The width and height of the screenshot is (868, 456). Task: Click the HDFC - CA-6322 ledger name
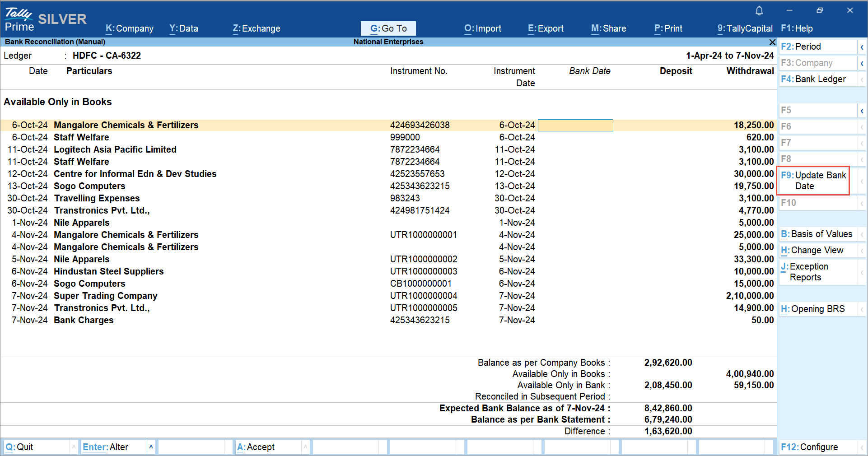pyautogui.click(x=107, y=56)
